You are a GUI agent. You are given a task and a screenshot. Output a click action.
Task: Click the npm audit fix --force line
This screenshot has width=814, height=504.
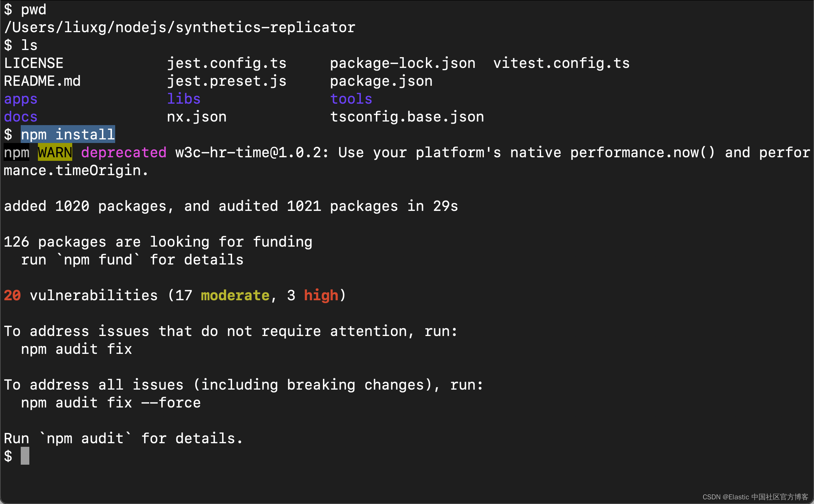click(111, 403)
